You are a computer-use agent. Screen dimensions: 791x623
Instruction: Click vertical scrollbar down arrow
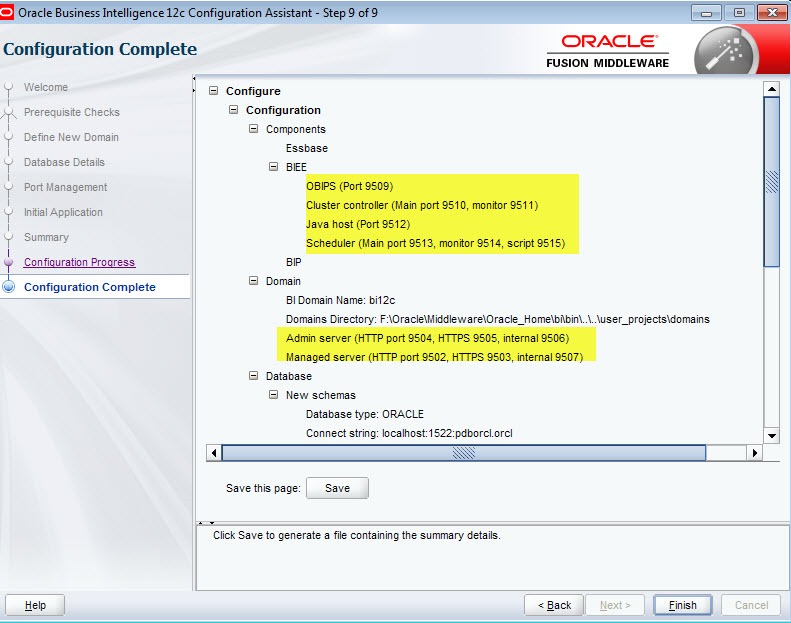(x=772, y=435)
